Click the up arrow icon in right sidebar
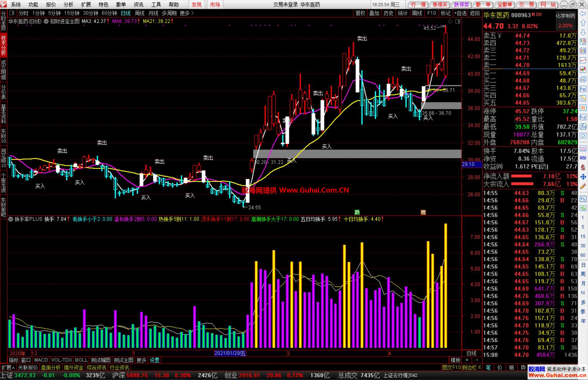 (x=583, y=23)
